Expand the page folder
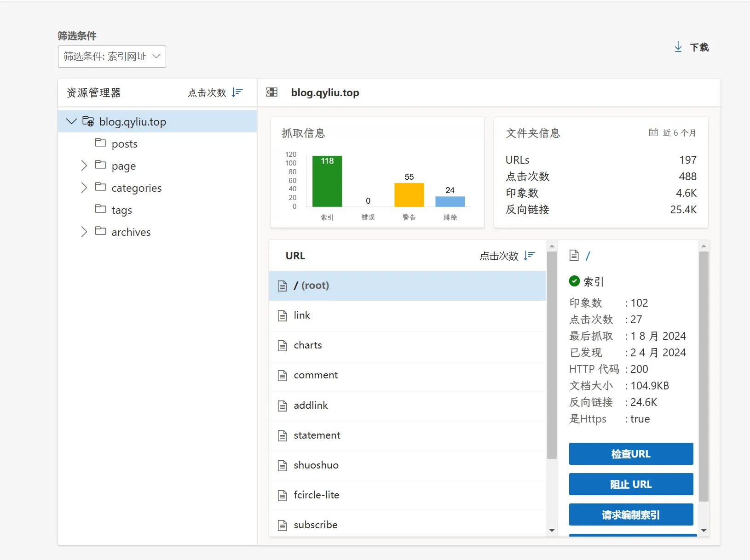Viewport: 750px width, 560px height. pos(84,166)
